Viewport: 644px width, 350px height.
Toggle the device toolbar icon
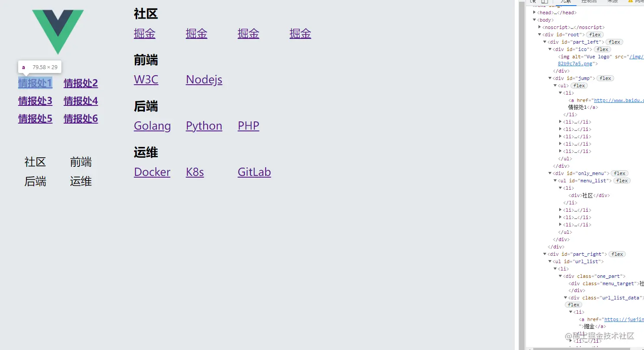(x=545, y=1)
